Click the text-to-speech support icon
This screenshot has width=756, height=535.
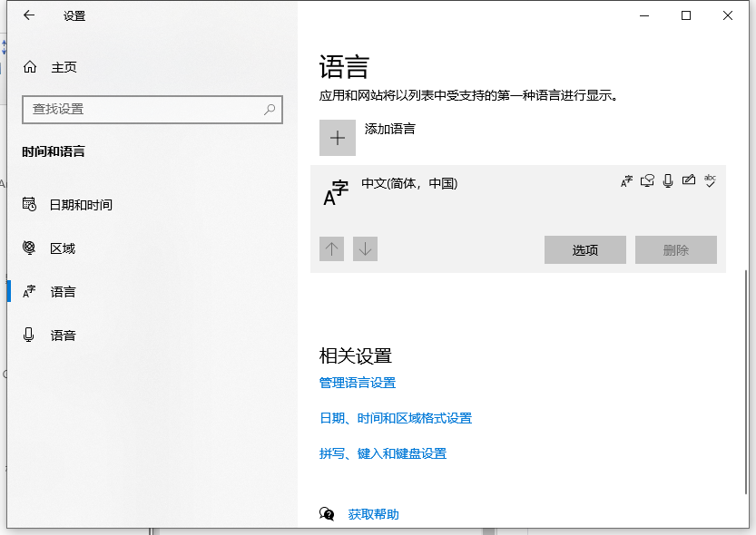(647, 180)
